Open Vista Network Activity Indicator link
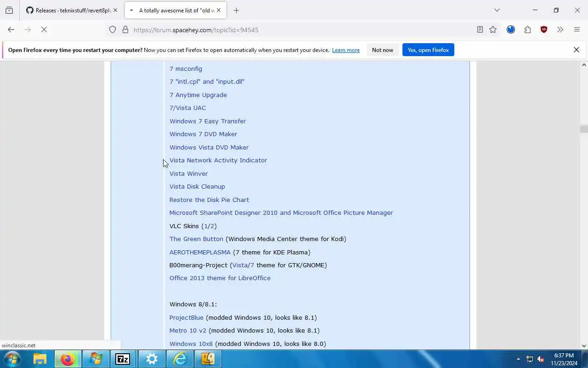This screenshot has height=368, width=588. 218,160
